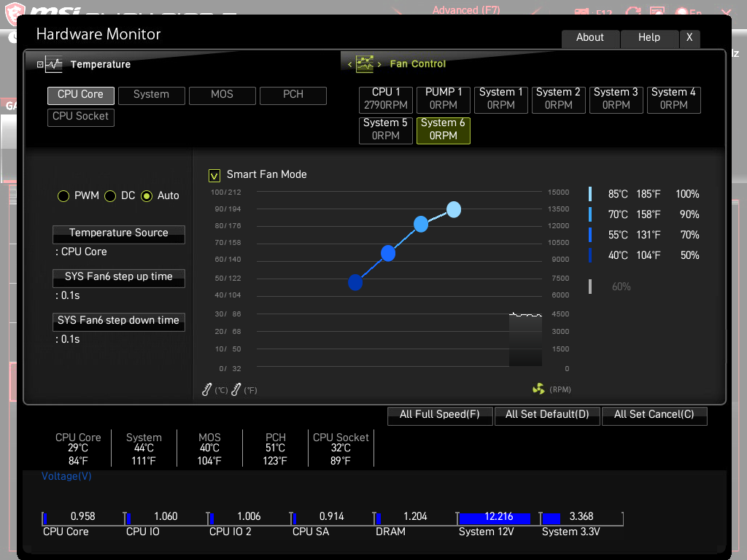
Task: Open SYS Fan6 step up time setting
Action: pyautogui.click(x=118, y=277)
